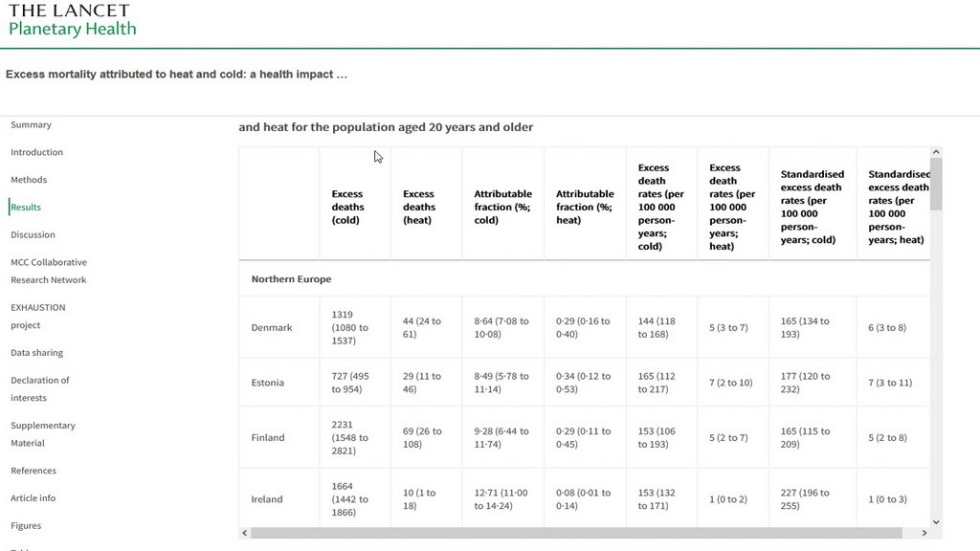
Task: Open the Article info section
Action: pos(33,497)
